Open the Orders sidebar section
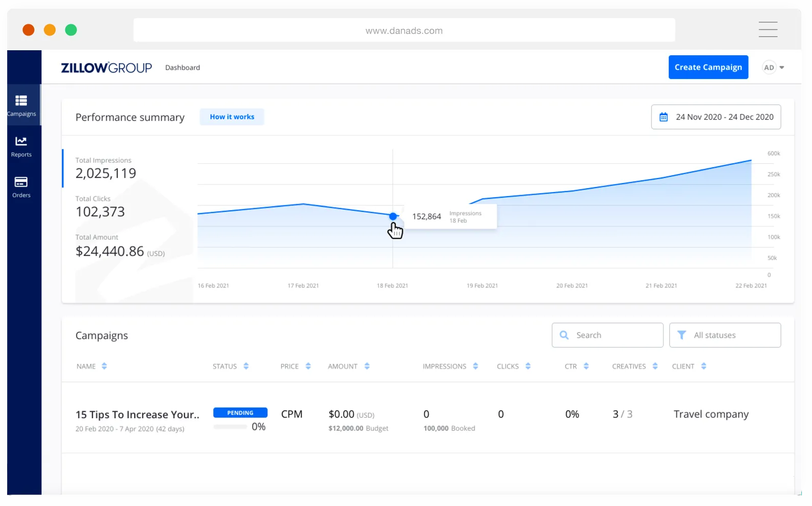The height and width of the screenshot is (506, 812). 21,187
